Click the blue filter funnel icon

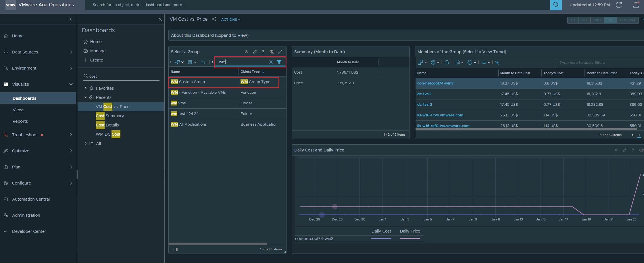279,62
